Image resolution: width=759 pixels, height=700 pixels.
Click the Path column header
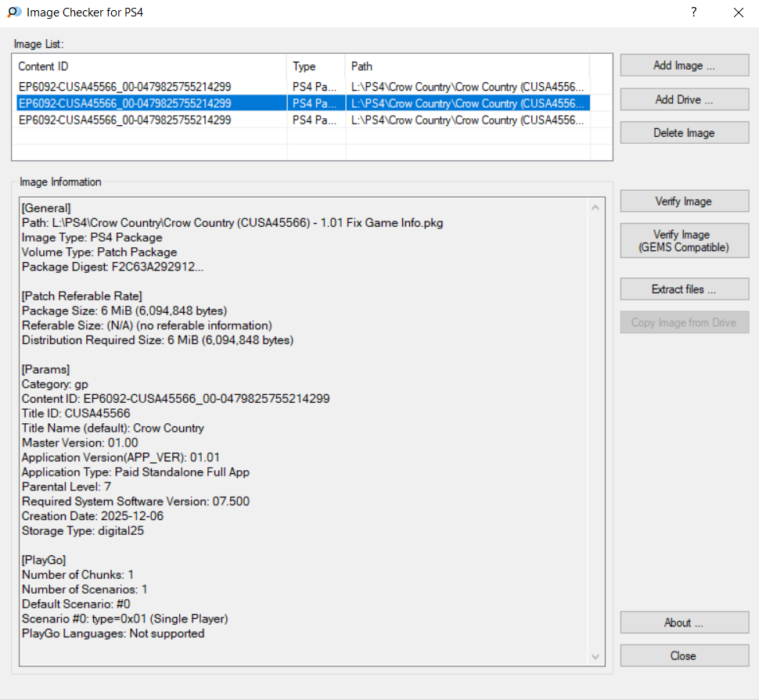(x=466, y=66)
